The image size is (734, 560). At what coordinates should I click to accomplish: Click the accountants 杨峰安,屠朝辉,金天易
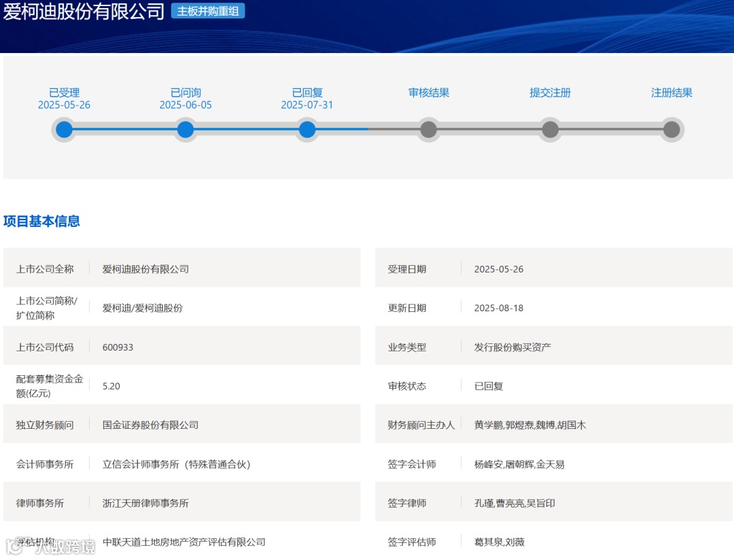pos(519,464)
